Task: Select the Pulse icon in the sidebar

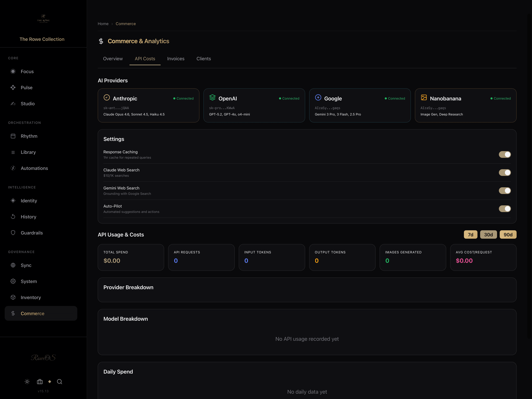Action: (13, 87)
